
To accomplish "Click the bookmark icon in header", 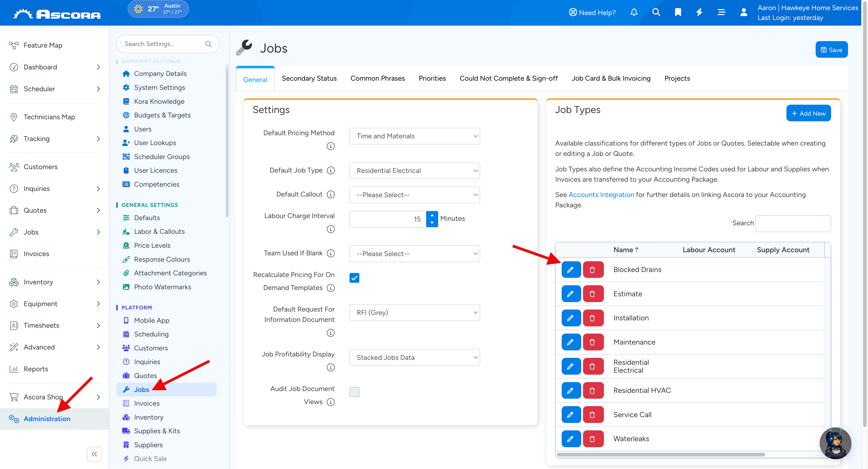I will (678, 12).
